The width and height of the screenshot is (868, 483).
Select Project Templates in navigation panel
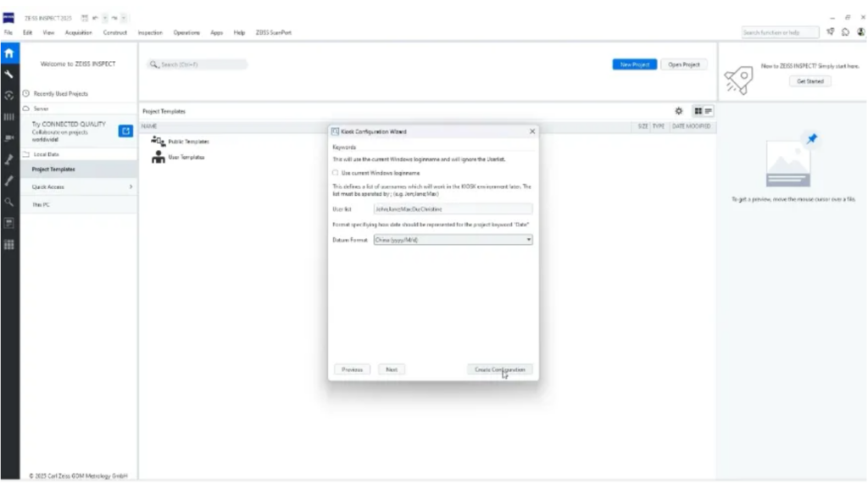79,169
